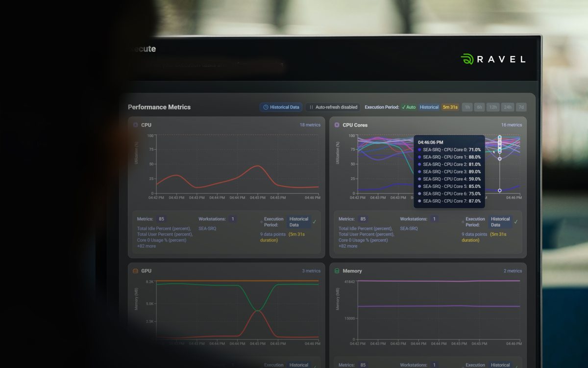Open the 2 metrics link on Memory

coord(513,271)
